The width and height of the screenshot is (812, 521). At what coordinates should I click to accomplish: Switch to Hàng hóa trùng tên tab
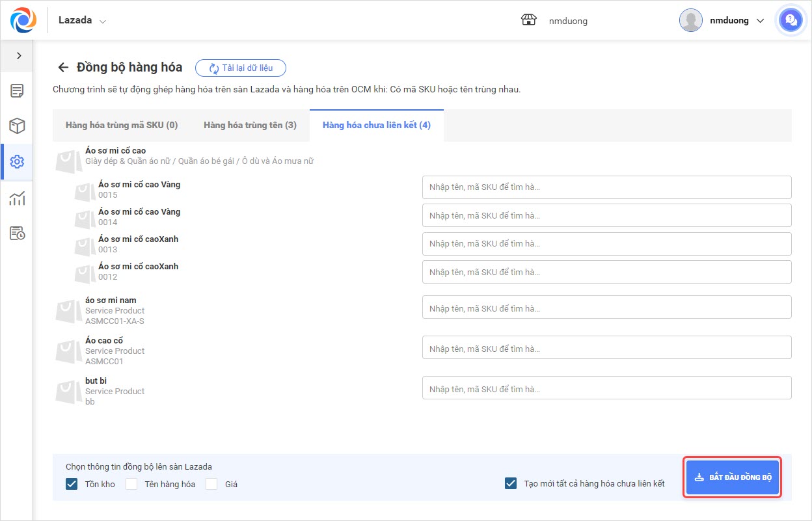(x=250, y=125)
